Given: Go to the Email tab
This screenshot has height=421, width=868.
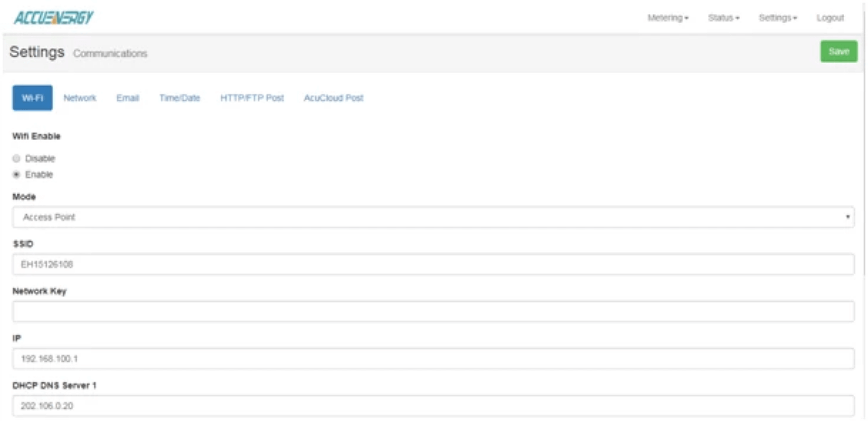Looking at the screenshot, I should (x=128, y=98).
